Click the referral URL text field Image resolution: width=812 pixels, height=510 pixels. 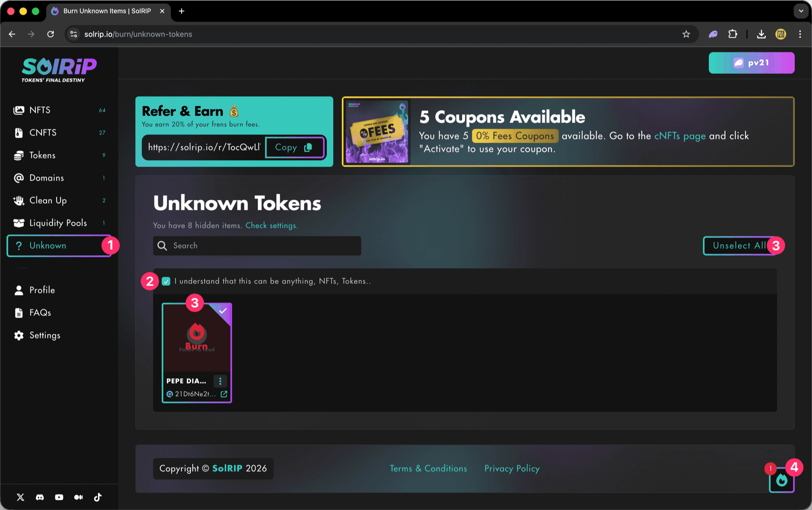tap(204, 147)
